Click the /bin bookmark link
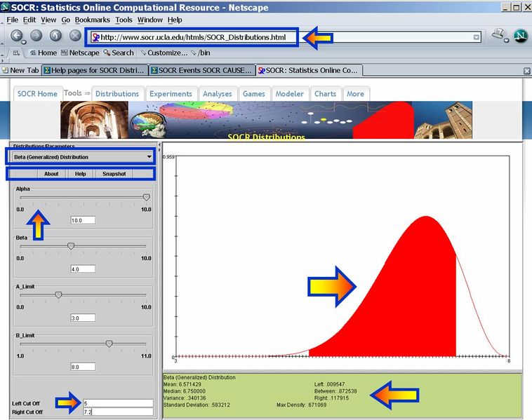The width and height of the screenshot is (532, 420). pos(201,53)
